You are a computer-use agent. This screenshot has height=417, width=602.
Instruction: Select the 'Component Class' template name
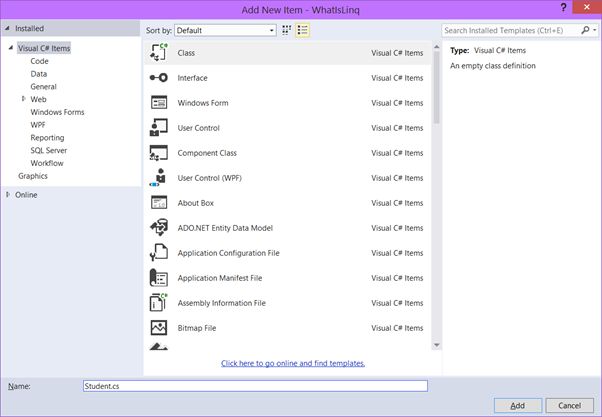pos(207,153)
